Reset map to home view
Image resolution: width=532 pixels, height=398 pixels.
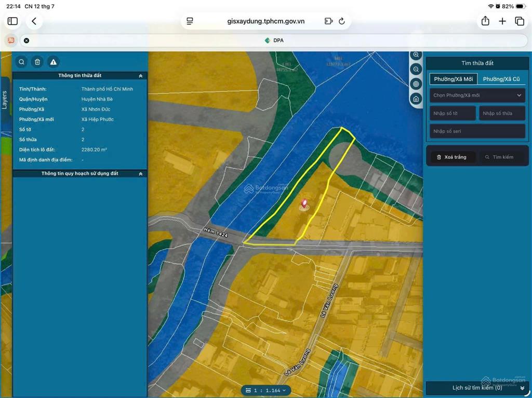click(416, 99)
